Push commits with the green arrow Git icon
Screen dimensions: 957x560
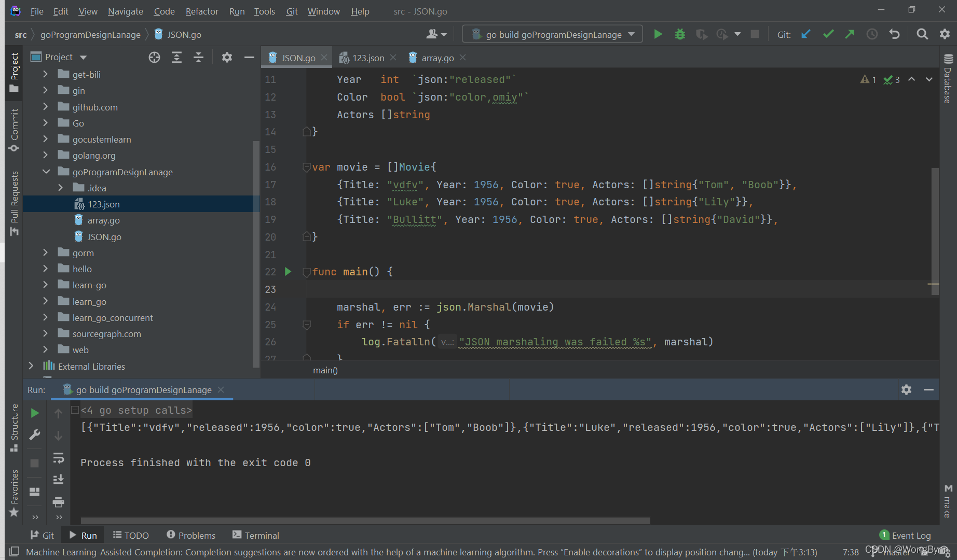point(850,34)
